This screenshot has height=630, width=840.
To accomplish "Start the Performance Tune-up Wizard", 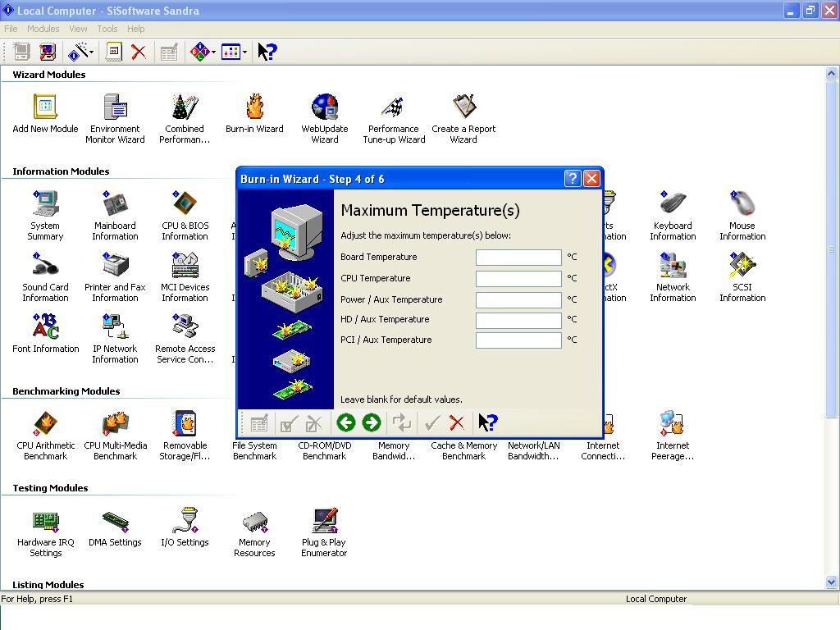I will point(394,118).
